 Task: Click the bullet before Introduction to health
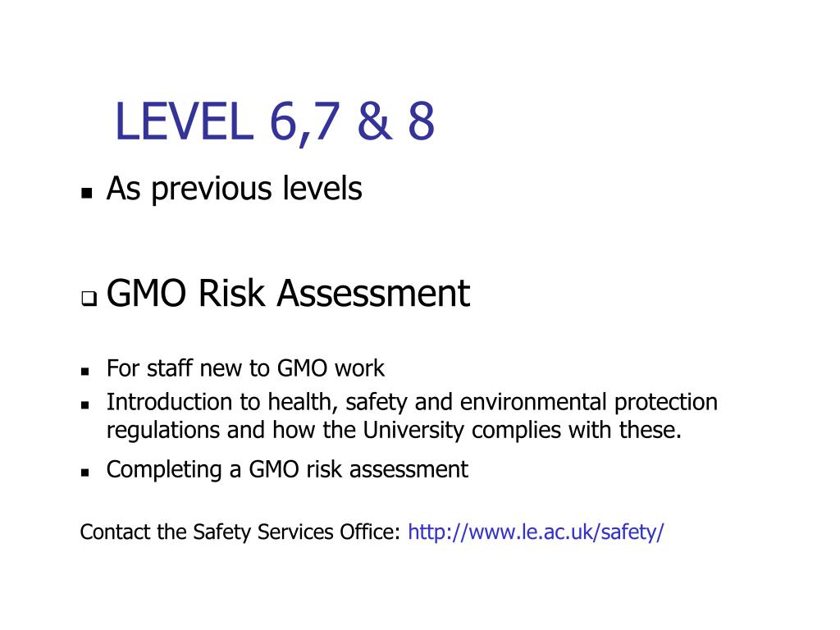pyautogui.click(x=84, y=405)
